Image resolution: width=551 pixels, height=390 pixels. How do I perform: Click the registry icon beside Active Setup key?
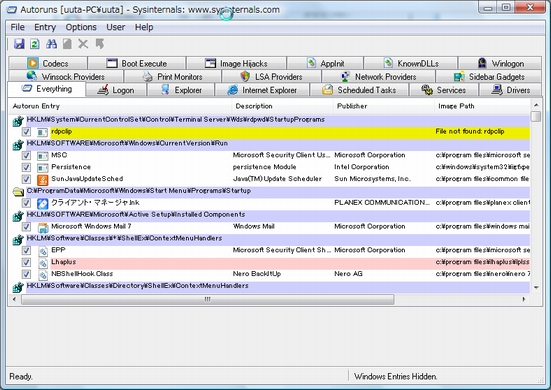coord(18,216)
